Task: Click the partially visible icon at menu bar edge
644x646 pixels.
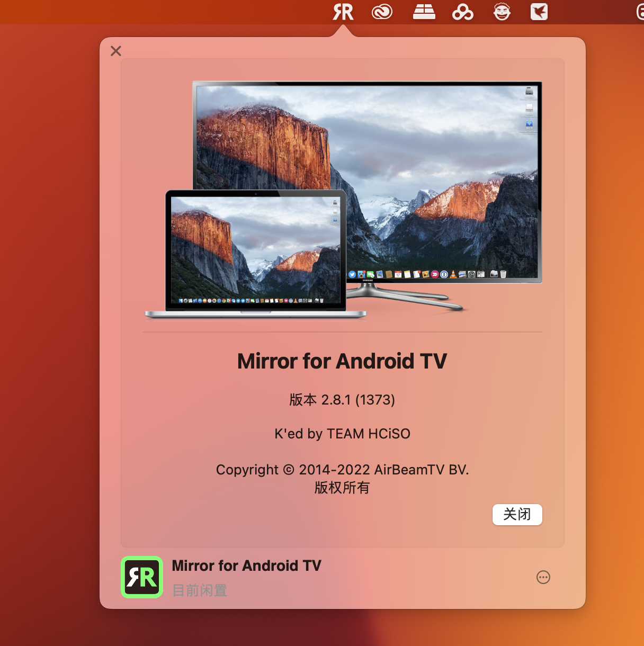Action: 640,12
